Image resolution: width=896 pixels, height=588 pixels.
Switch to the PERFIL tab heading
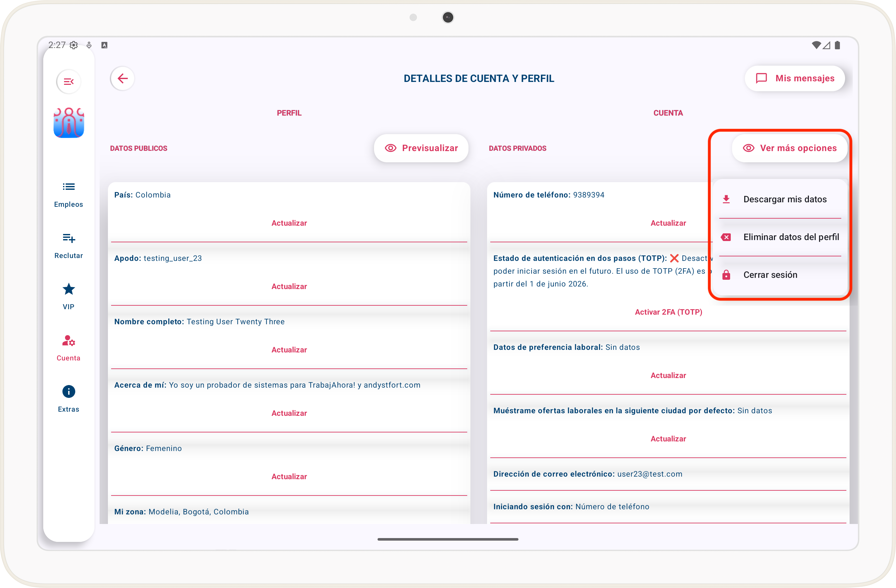[x=289, y=113]
